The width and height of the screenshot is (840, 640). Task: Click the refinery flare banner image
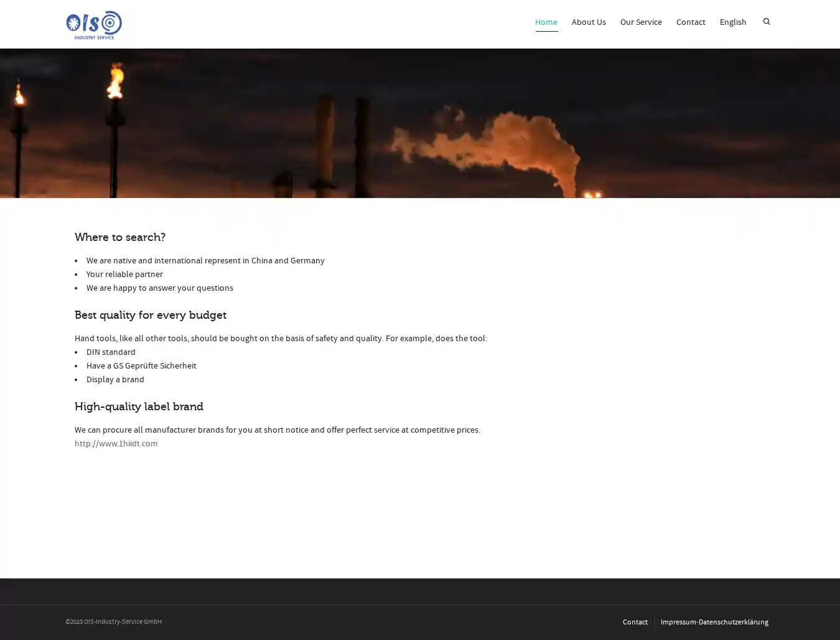point(420,123)
